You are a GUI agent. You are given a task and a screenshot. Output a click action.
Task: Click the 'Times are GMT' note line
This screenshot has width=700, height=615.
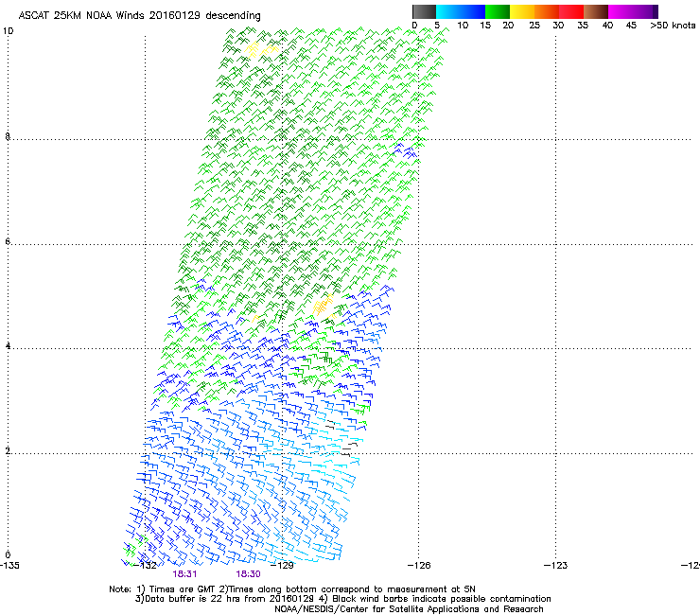(x=292, y=589)
